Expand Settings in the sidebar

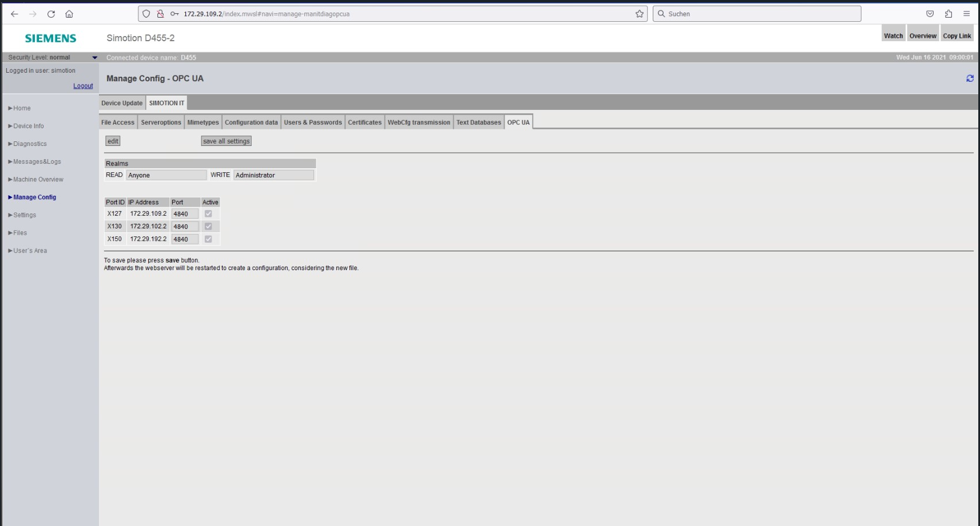tap(22, 215)
